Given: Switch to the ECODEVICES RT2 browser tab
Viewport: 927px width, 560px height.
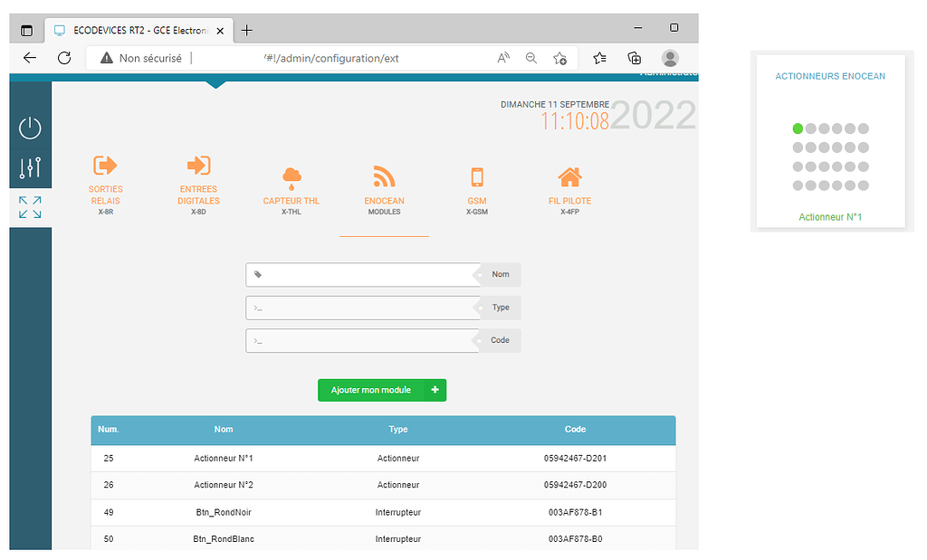Looking at the screenshot, I should 131,29.
